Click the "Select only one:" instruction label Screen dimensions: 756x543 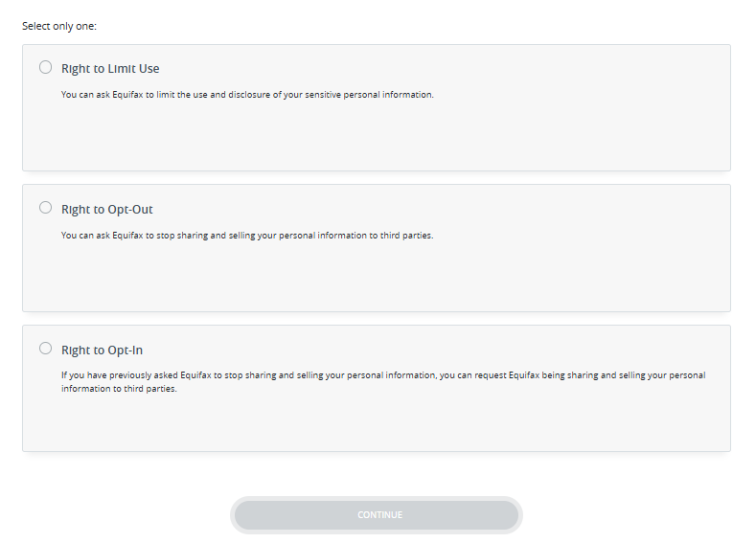(x=59, y=26)
